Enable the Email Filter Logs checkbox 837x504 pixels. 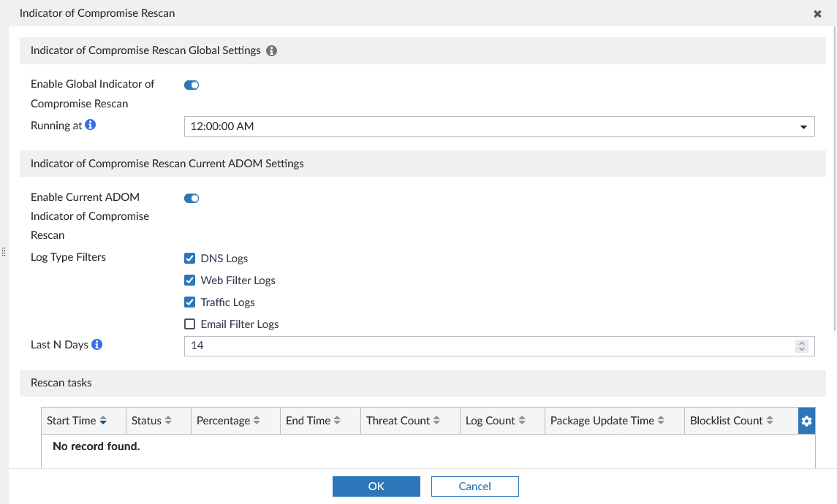coord(190,324)
